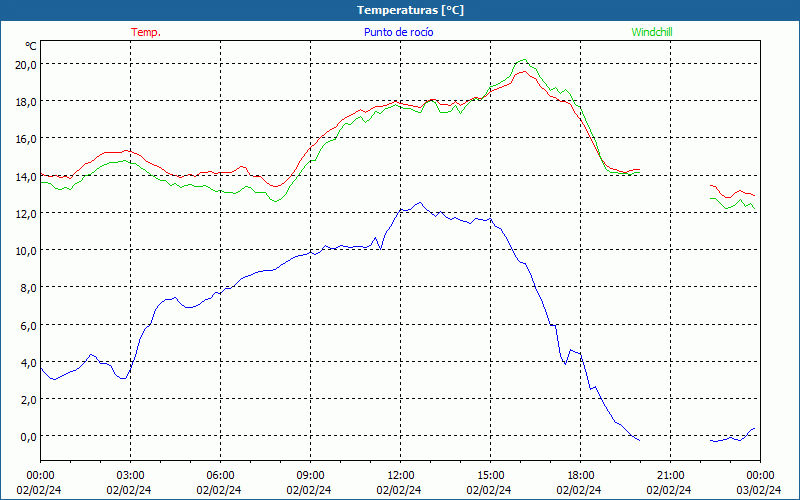Click the '16,0' y-axis value
The width and height of the screenshot is (800, 500).
coord(27,139)
